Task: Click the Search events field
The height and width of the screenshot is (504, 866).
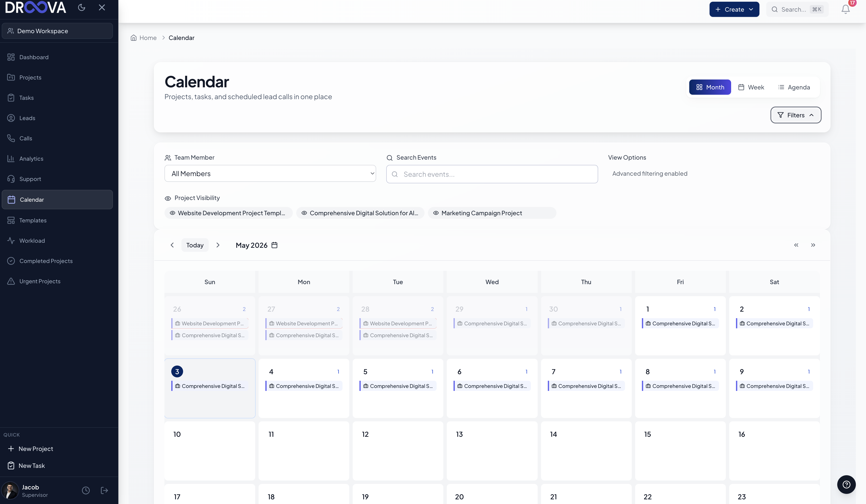Action: pos(492,174)
